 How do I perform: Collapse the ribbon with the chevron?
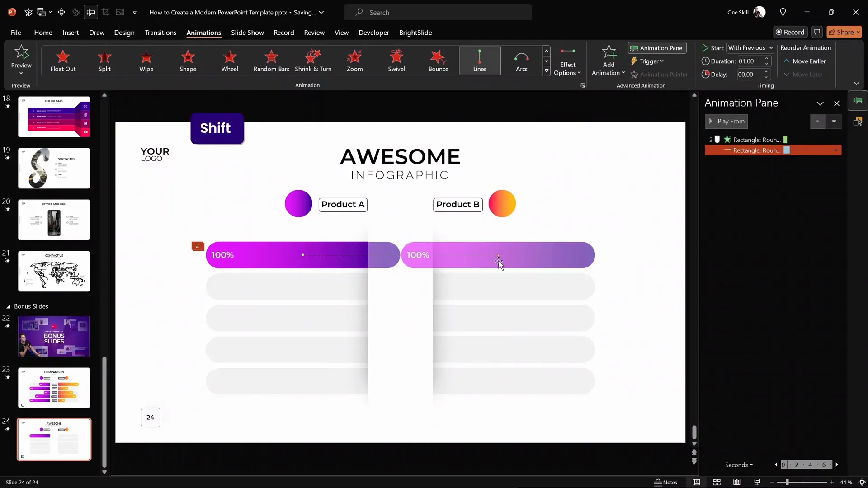[x=856, y=84]
